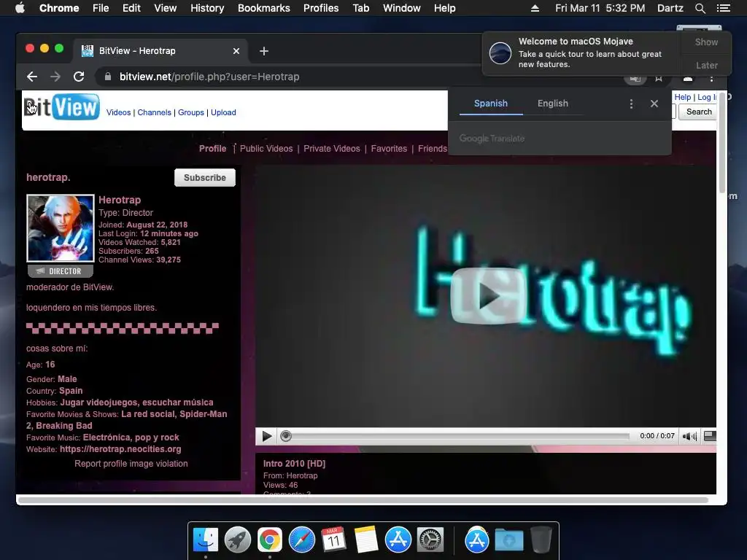
Task: Close the Google Translate popup
Action: [x=654, y=104]
